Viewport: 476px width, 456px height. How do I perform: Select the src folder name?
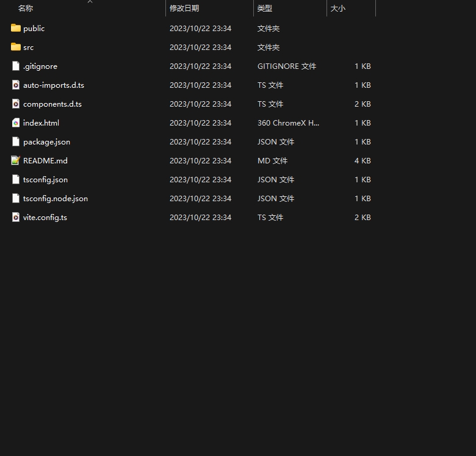[29, 48]
